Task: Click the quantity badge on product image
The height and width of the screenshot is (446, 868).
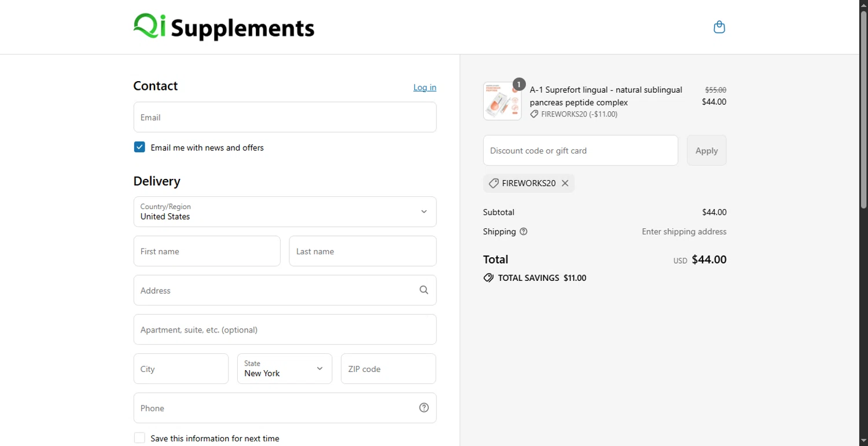Action: coord(519,85)
